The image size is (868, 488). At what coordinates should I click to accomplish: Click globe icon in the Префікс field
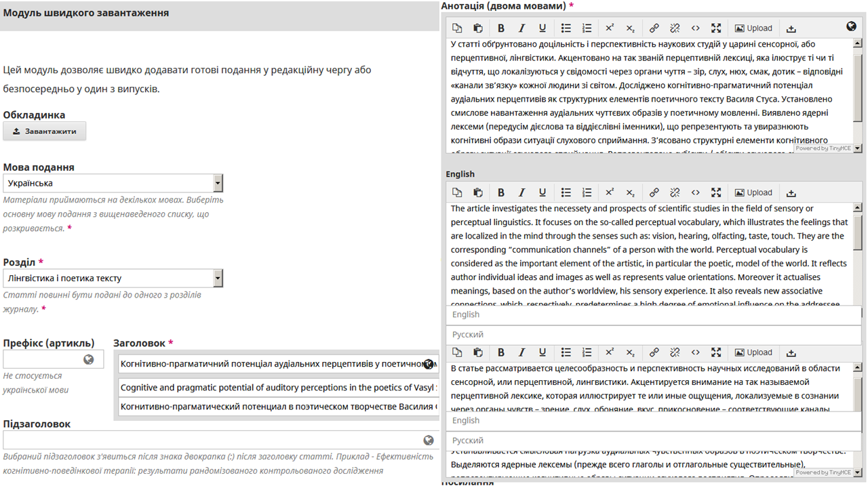[x=89, y=360]
